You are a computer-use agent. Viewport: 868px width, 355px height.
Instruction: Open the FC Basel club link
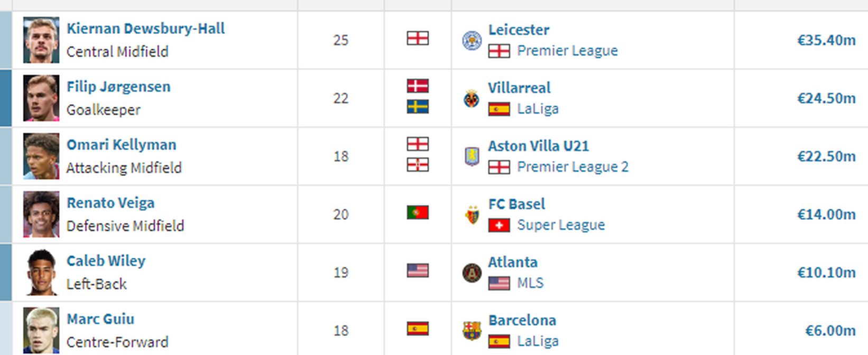[516, 204]
